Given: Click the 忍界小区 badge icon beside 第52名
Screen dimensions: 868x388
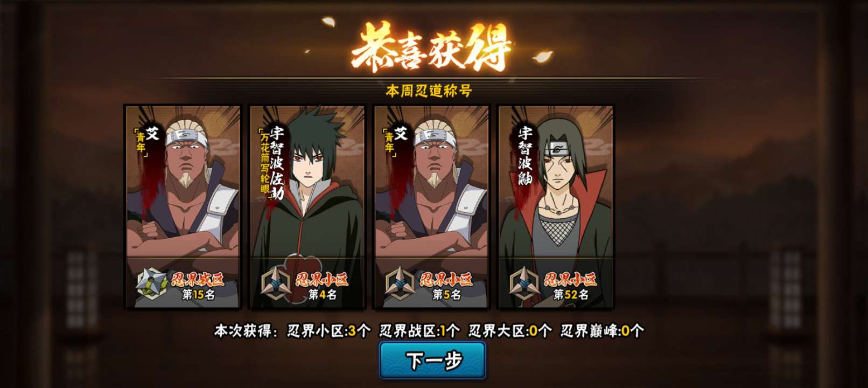Looking at the screenshot, I should [525, 283].
